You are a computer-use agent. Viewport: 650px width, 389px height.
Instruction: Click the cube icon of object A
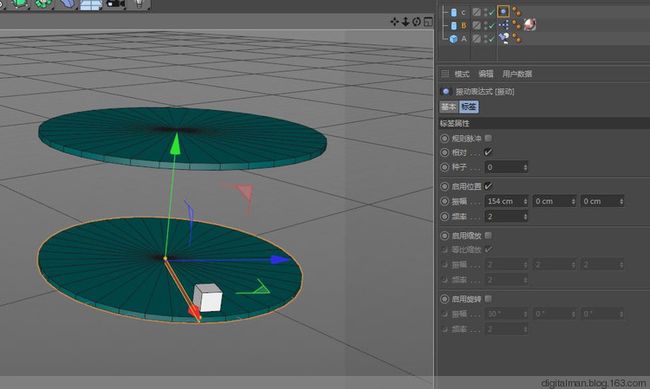(454, 39)
